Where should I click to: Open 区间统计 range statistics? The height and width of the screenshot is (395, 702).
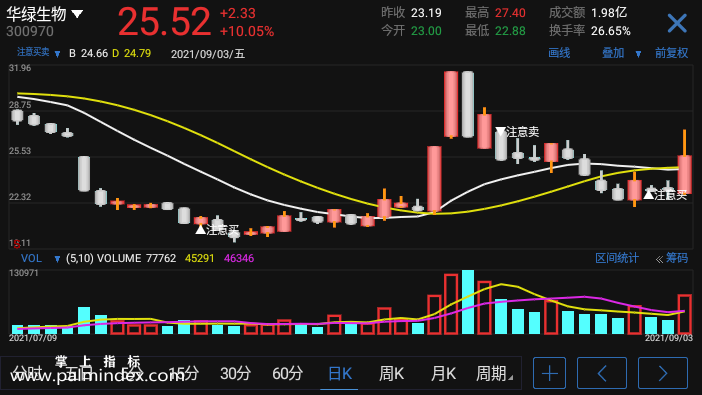[617, 258]
